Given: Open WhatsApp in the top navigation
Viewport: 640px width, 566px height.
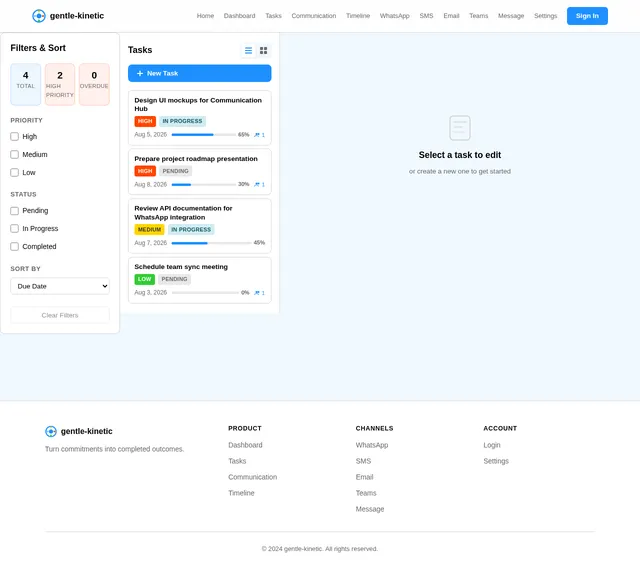Looking at the screenshot, I should [395, 16].
